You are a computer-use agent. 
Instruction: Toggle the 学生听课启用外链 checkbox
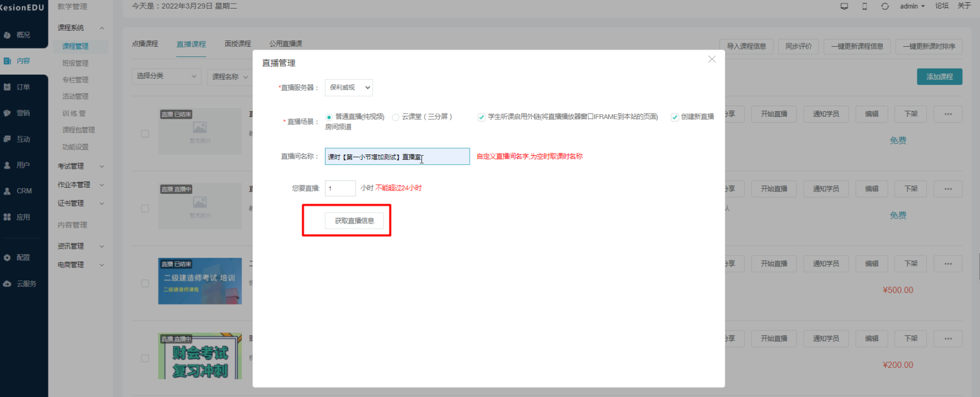tap(481, 117)
